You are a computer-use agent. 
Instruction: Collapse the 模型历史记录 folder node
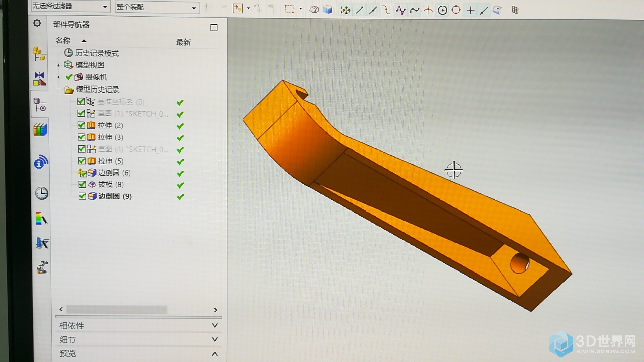[59, 89]
